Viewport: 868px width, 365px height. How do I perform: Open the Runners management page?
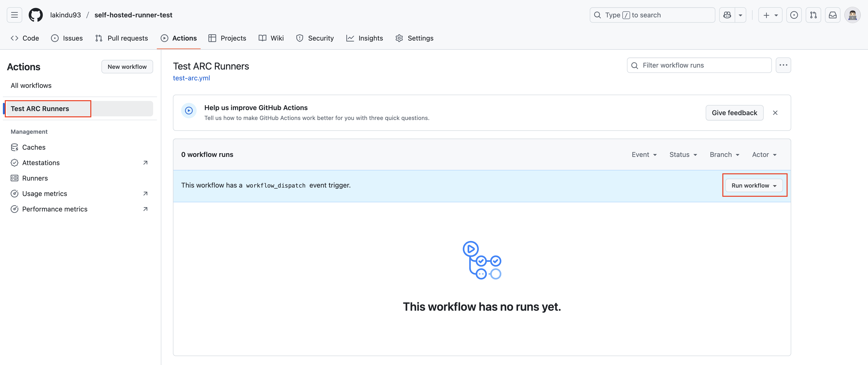point(35,178)
